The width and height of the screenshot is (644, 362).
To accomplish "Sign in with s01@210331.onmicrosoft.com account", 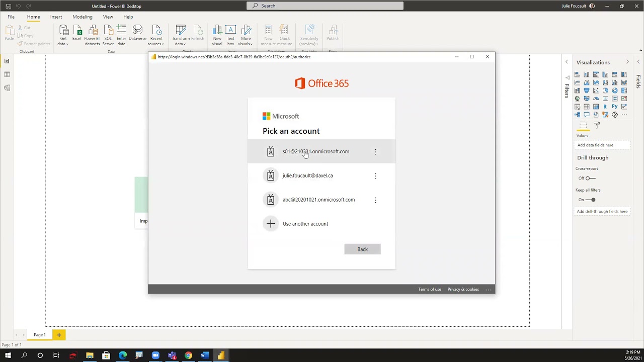I will tap(321, 151).
